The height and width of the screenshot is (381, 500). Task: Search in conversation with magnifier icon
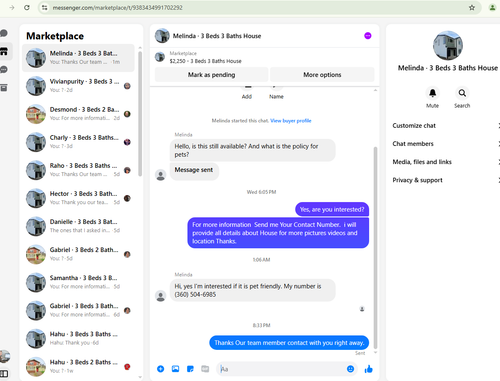point(462,93)
